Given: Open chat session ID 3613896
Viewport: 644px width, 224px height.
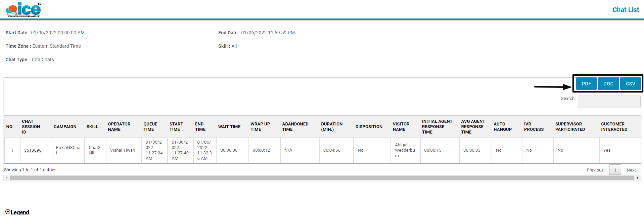Looking at the screenshot, I should [33, 150].
